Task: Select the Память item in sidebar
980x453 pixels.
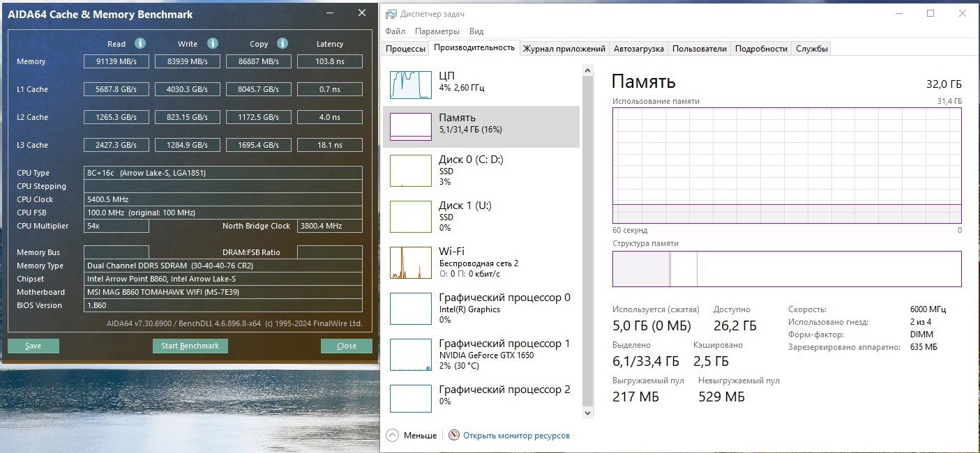Action: [x=481, y=127]
